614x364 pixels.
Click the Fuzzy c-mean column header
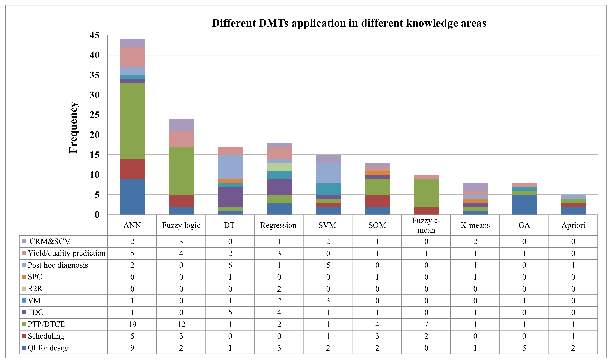(426, 225)
